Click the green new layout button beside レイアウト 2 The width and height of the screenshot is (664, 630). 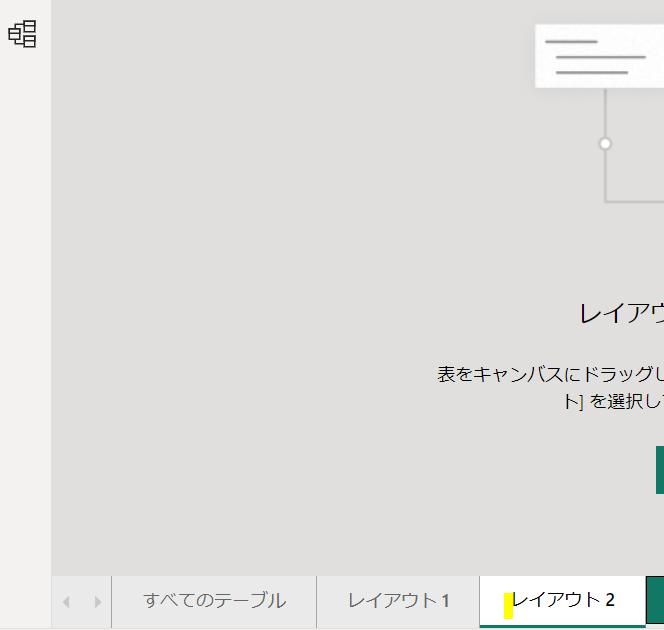click(x=655, y=600)
